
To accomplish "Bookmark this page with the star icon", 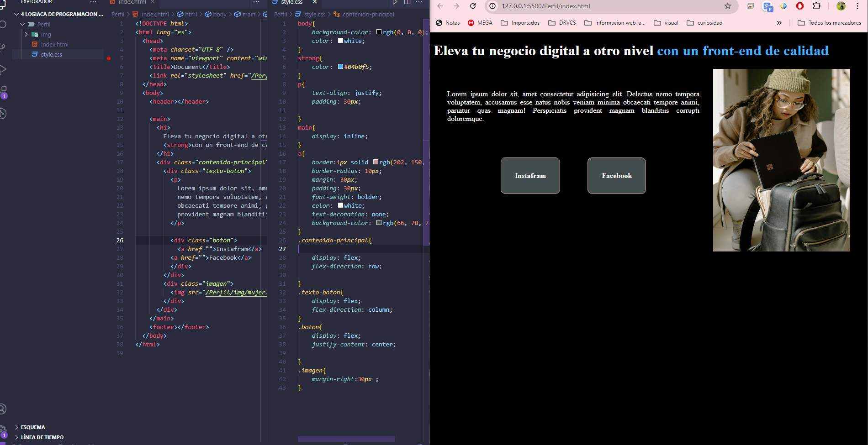I will 728,6.
